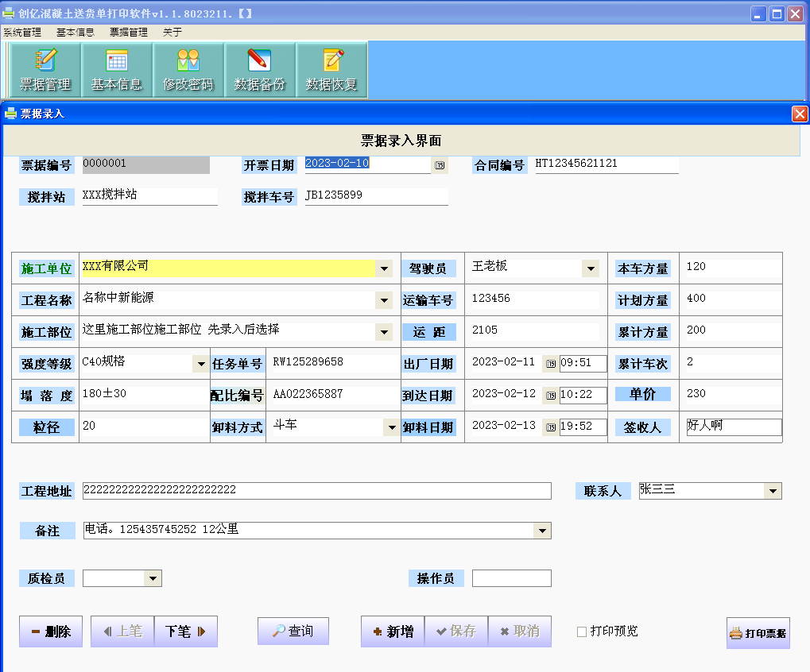
Task: Click the 打印票据 print button
Action: (758, 633)
